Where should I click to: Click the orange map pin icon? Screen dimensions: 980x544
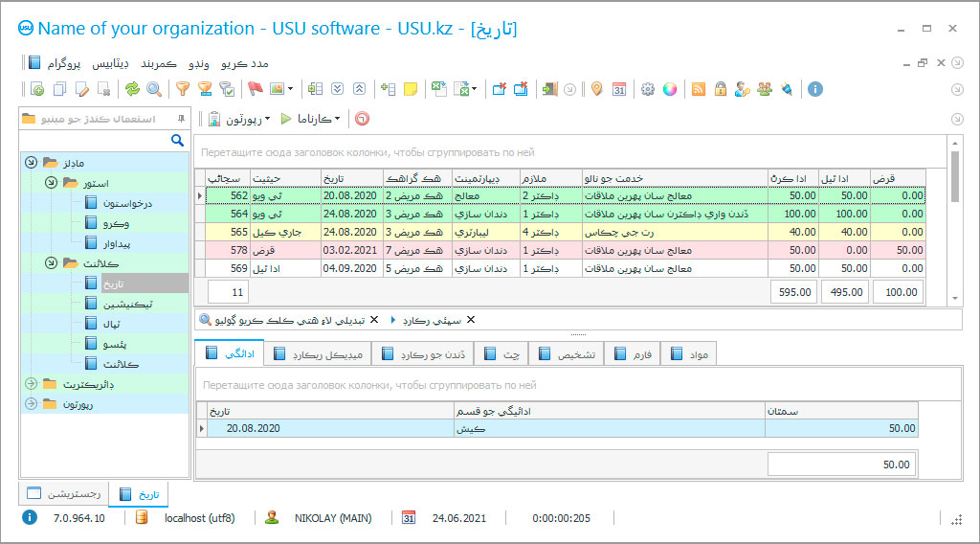(x=597, y=89)
